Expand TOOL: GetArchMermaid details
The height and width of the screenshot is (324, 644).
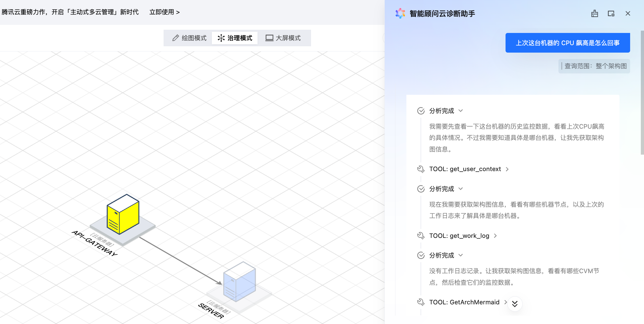[x=505, y=302]
